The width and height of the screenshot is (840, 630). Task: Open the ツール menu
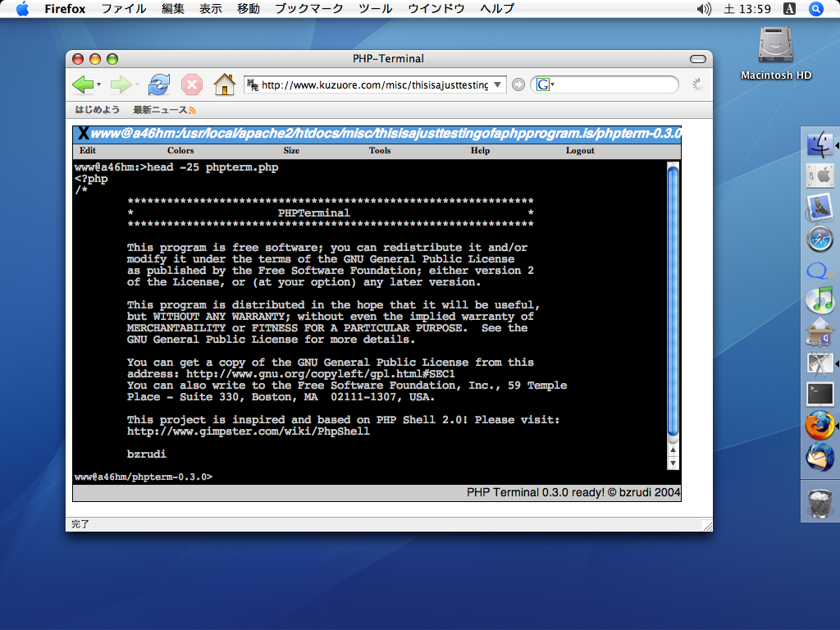(x=375, y=8)
